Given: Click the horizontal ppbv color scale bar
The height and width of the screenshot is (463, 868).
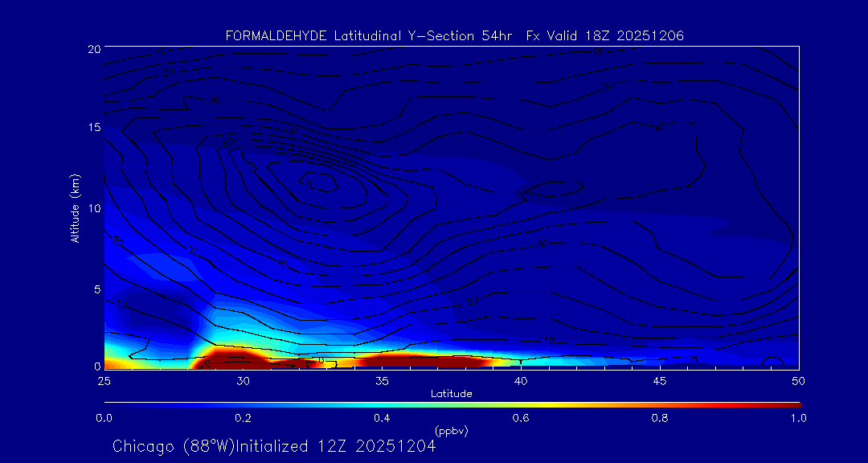Looking at the screenshot, I should (x=452, y=405).
